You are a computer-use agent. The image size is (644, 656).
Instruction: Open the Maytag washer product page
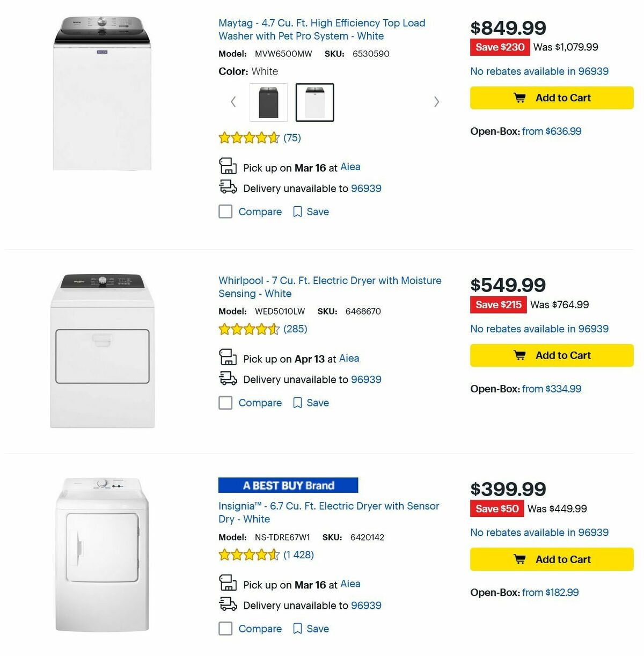pos(321,30)
